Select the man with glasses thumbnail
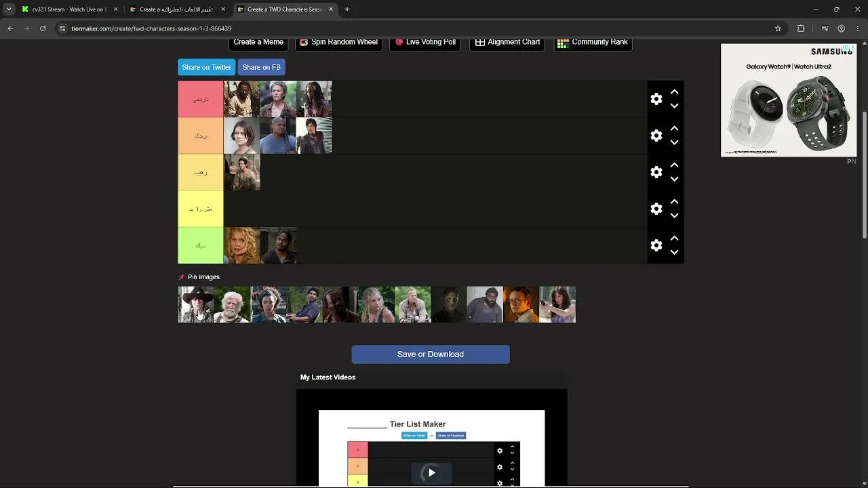Screen dimensions: 868x488 coord(521,304)
